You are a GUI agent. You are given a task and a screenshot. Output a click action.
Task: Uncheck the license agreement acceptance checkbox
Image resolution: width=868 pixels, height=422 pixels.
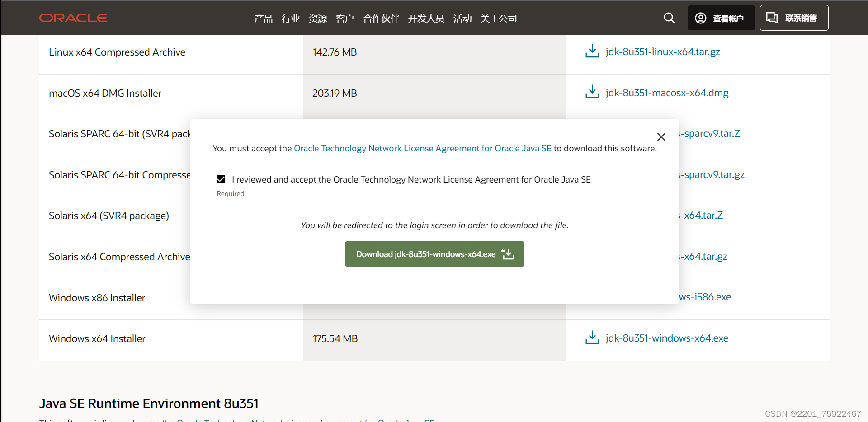pyautogui.click(x=221, y=179)
